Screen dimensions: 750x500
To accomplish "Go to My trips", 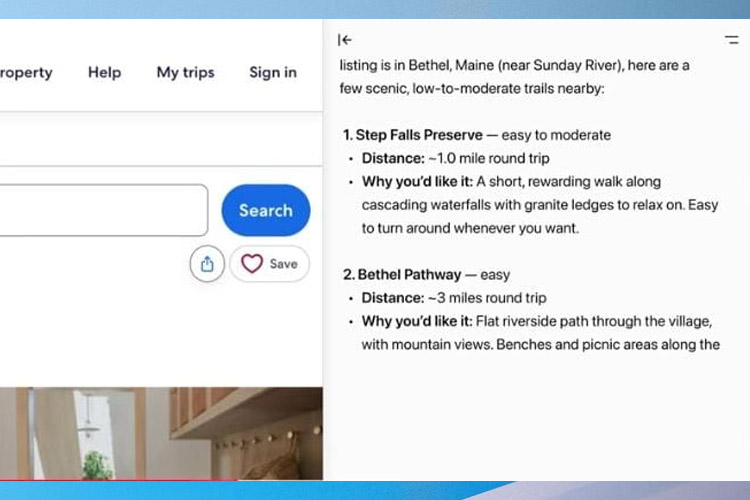I will [185, 72].
